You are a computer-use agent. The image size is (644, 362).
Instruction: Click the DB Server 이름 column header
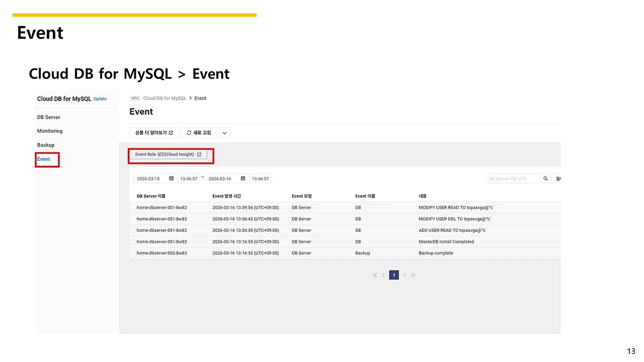point(151,196)
